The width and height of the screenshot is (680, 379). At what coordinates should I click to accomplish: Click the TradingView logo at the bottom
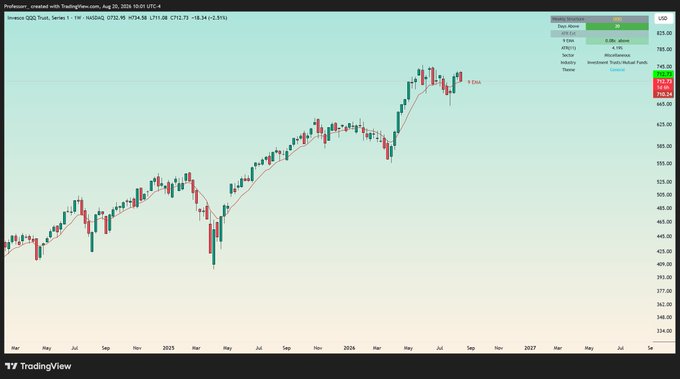tap(38, 366)
